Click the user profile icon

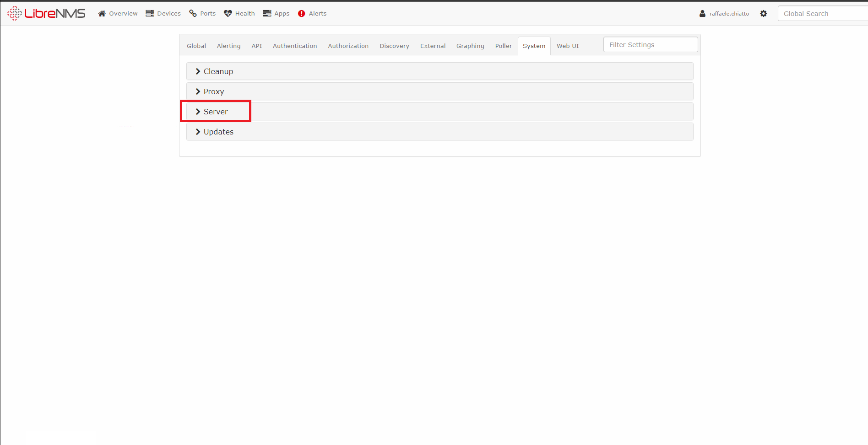tap(702, 13)
